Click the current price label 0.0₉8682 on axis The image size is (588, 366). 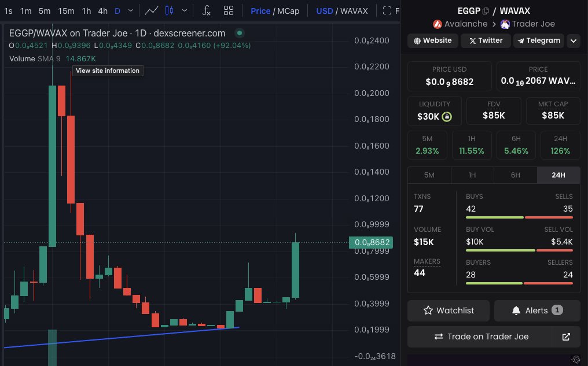[371, 242]
